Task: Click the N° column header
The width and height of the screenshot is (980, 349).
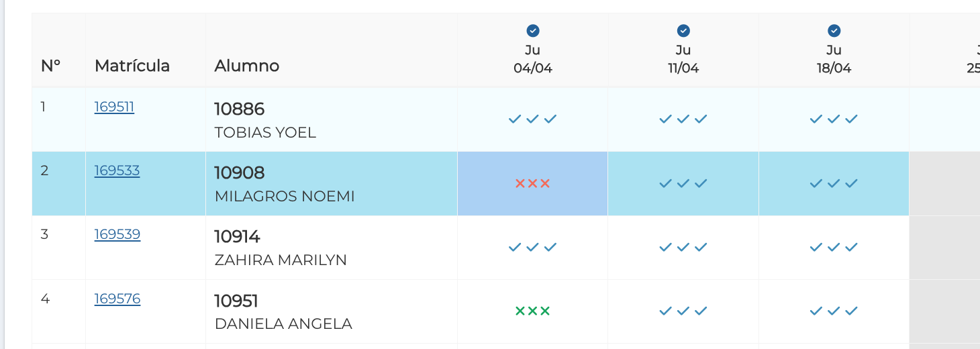Action: tap(50, 66)
